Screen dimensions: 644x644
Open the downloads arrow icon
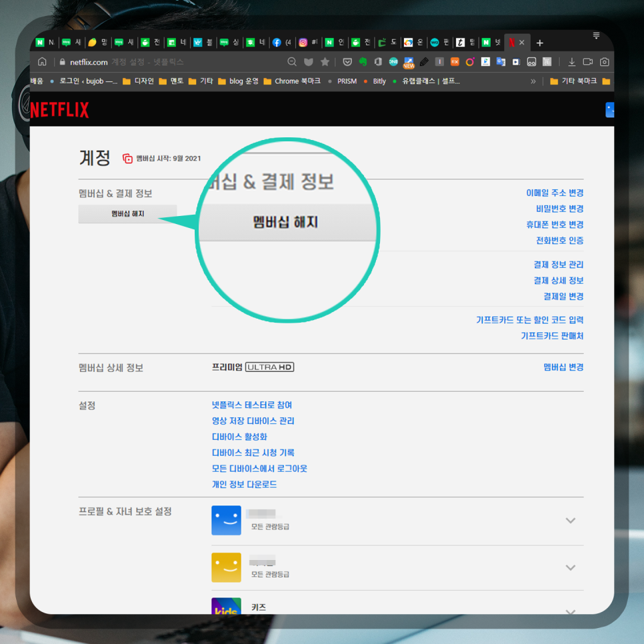[x=571, y=61]
